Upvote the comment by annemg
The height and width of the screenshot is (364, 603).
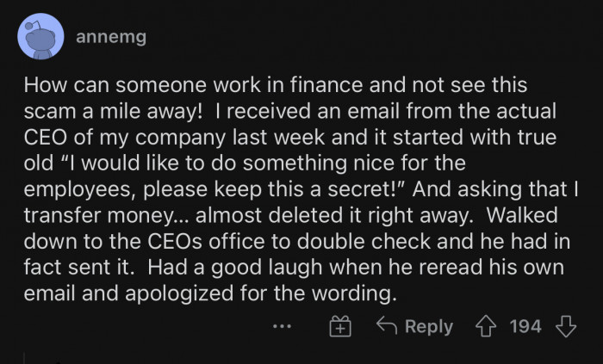488,326
